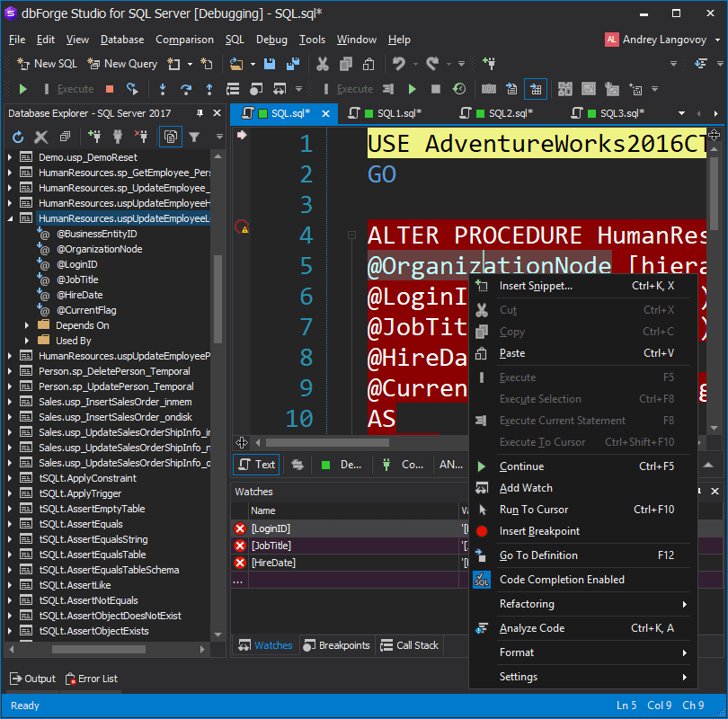Switch to the SQL2.sql tab
728x719 pixels.
coord(496,113)
